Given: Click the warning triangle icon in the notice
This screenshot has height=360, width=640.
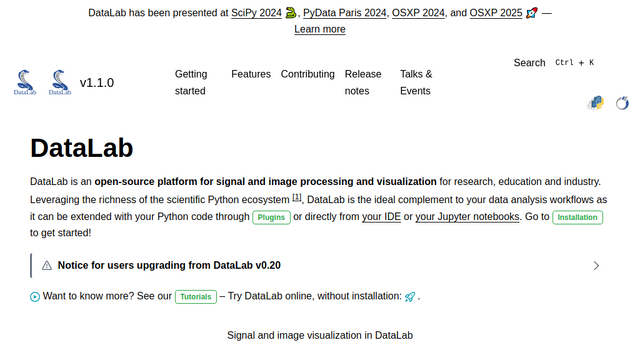Looking at the screenshot, I should coord(47,266).
